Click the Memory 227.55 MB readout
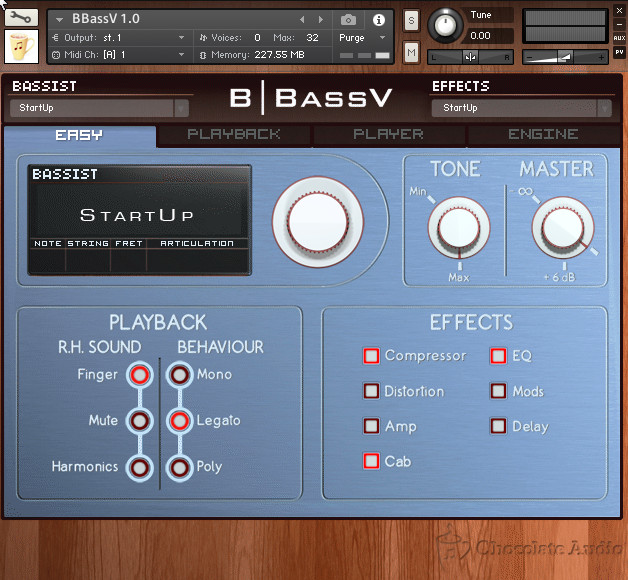Viewport: 628px width, 580px height. coord(252,54)
